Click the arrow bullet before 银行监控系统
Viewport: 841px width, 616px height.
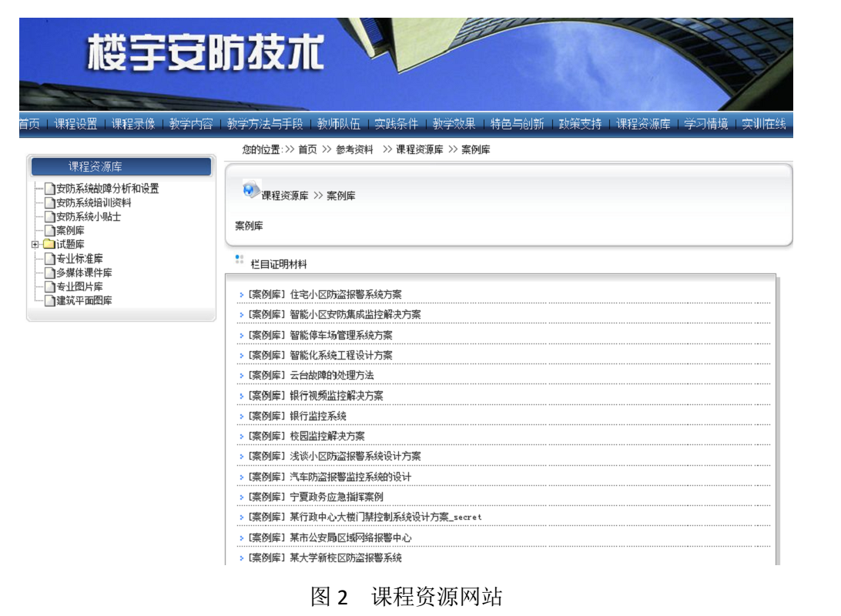pyautogui.click(x=241, y=417)
